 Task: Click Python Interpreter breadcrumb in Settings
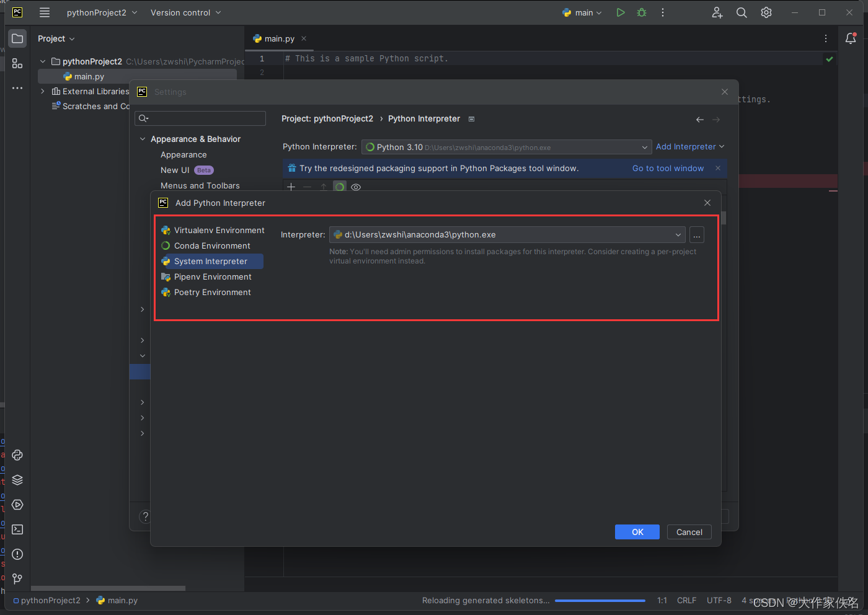[424, 118]
